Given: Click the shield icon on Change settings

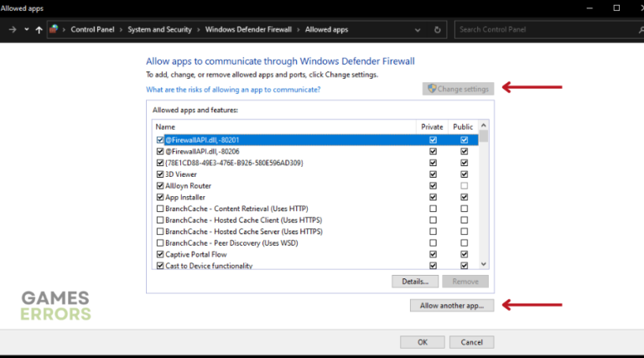Looking at the screenshot, I should click(432, 89).
